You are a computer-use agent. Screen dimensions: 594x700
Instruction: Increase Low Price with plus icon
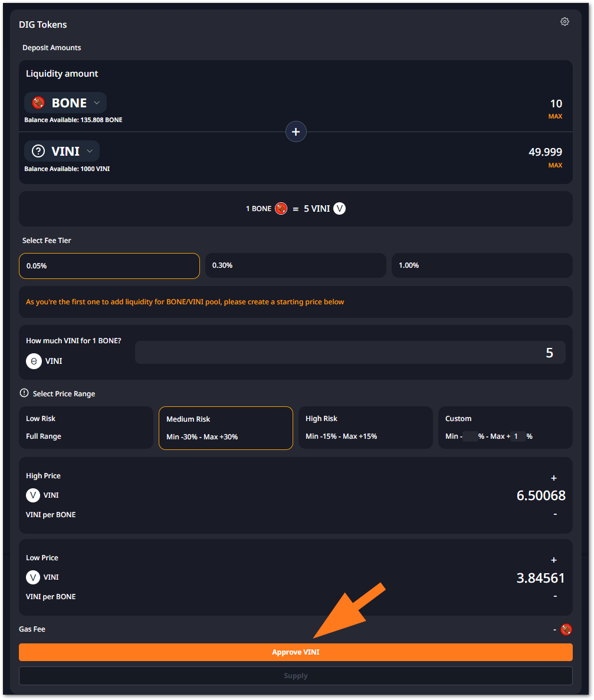click(553, 560)
